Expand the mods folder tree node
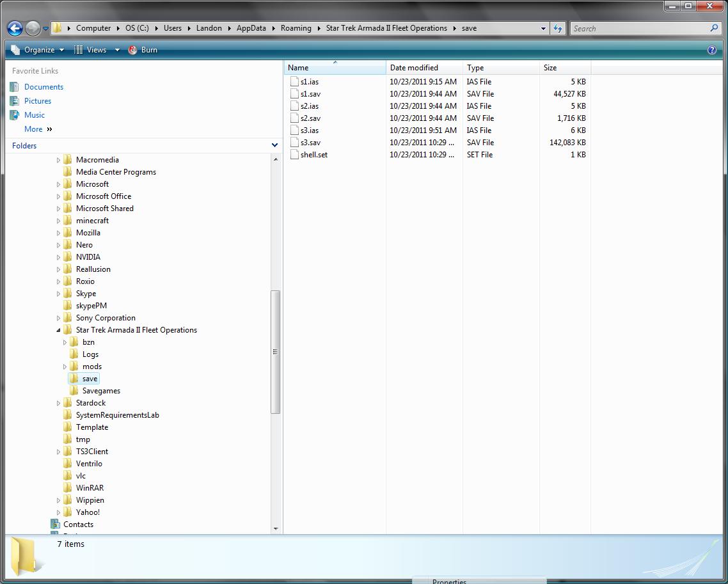The width and height of the screenshot is (728, 584). point(65,367)
